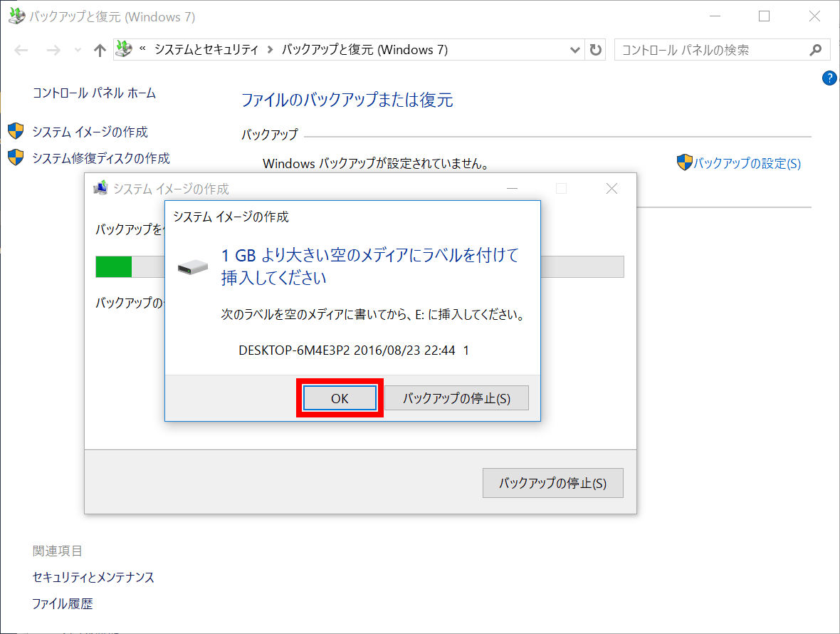Screen dimensions: 840x634
Task: Expand the address bar history dropdown
Action: [574, 50]
